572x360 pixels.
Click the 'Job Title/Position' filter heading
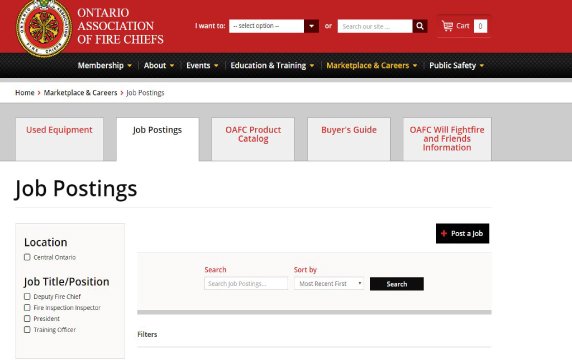point(67,282)
